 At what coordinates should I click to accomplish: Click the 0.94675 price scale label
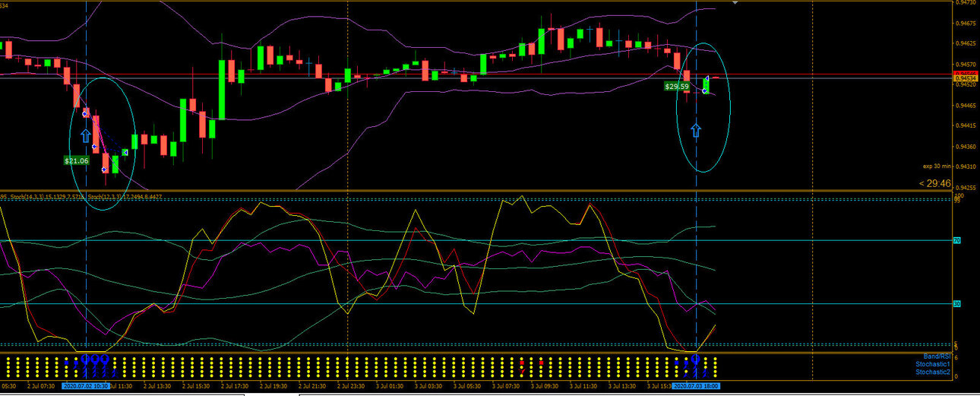point(967,24)
